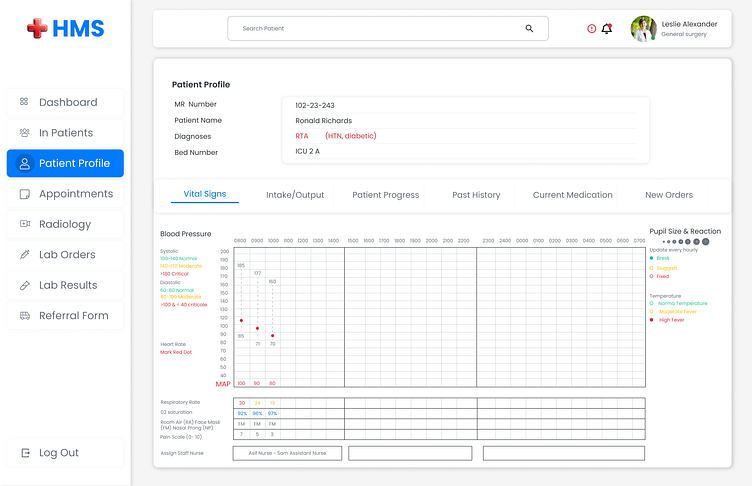Image resolution: width=752 pixels, height=486 pixels.
Task: Click the Blood Pressure chart label
Action: [186, 234]
